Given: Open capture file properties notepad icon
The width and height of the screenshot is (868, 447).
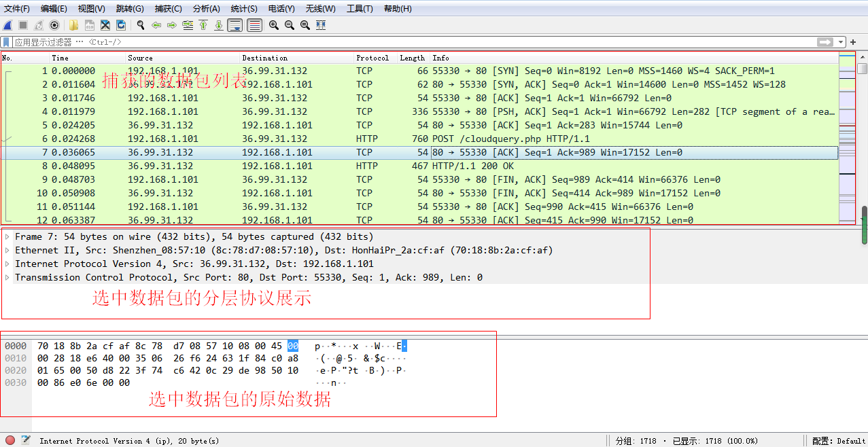Looking at the screenshot, I should pos(26,440).
